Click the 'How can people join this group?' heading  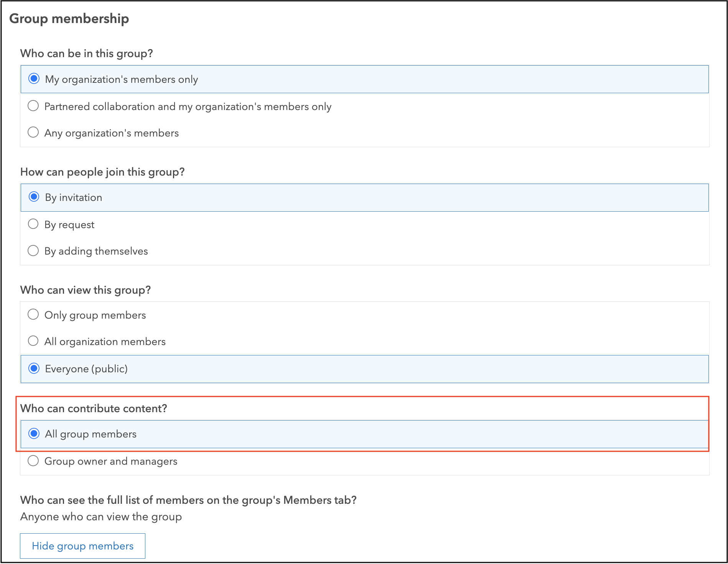[x=102, y=172]
